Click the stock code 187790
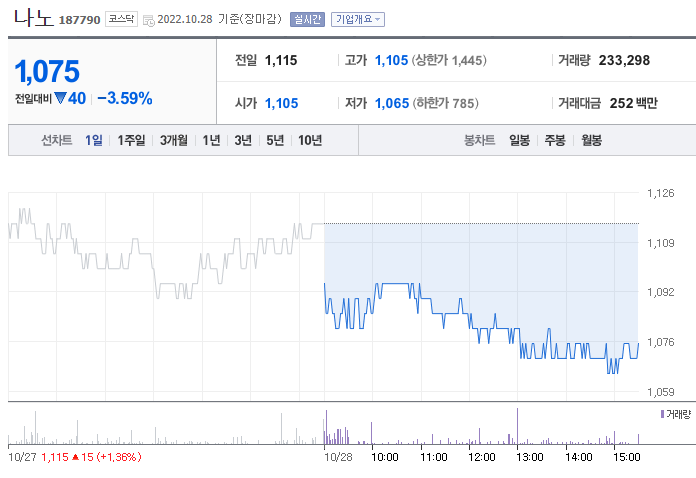The image size is (696, 478). coord(79,20)
